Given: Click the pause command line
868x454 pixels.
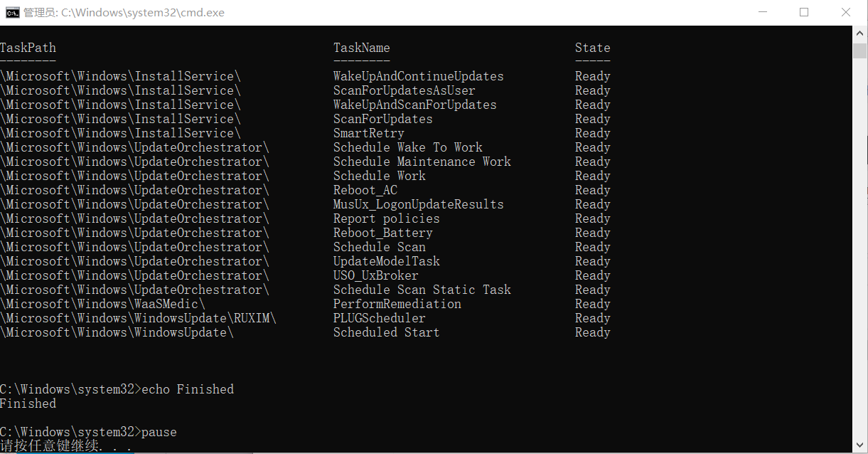Looking at the screenshot, I should (88, 432).
